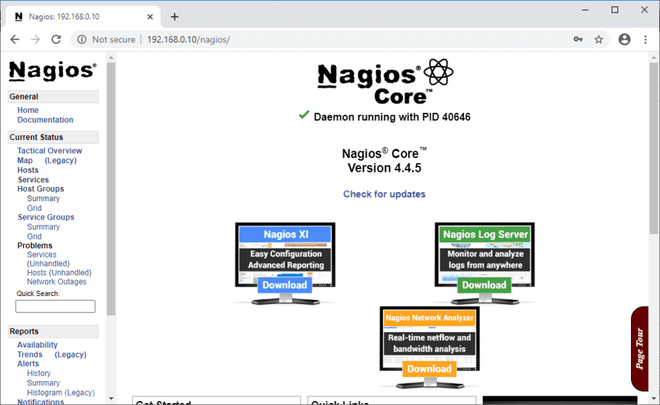660x405 pixels.
Task: Download Nagios XI
Action: point(285,285)
